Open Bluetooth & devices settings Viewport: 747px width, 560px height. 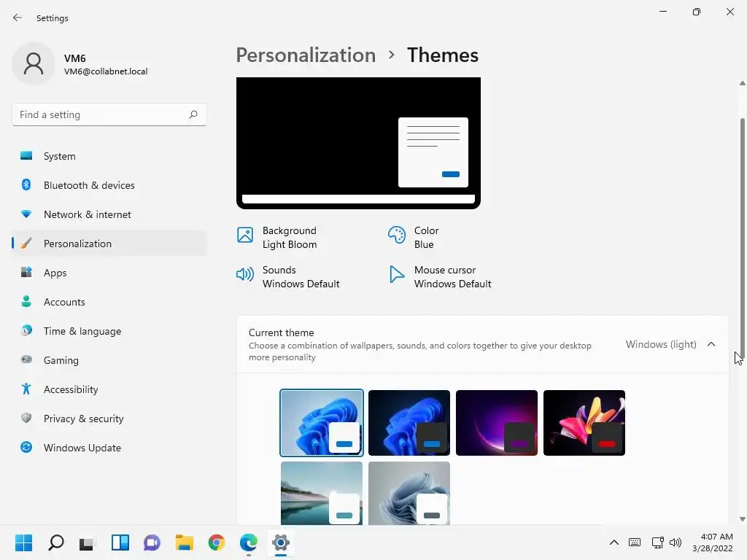(x=109, y=185)
